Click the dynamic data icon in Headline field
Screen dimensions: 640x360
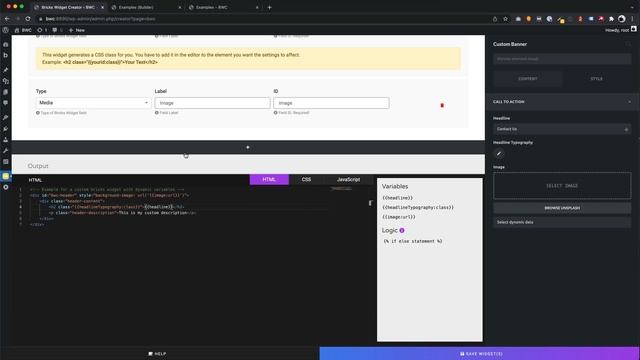pyautogui.click(x=626, y=129)
